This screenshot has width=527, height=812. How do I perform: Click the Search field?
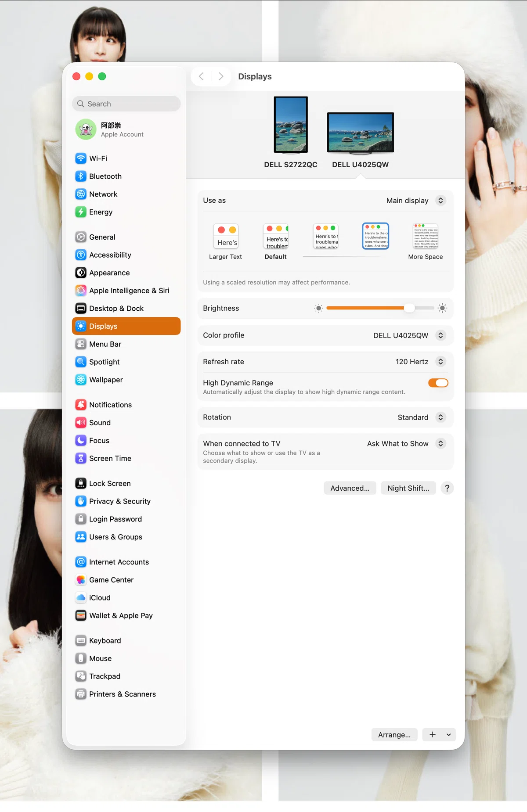click(126, 104)
